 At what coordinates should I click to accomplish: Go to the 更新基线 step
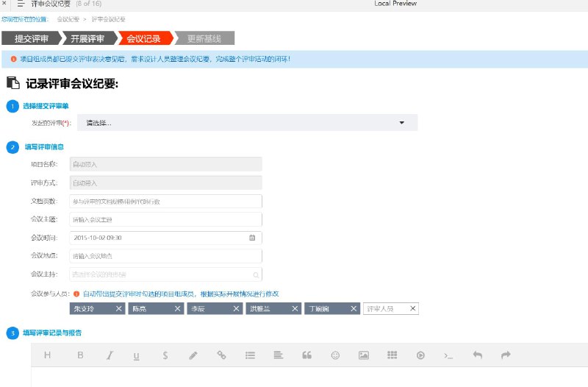pyautogui.click(x=204, y=38)
